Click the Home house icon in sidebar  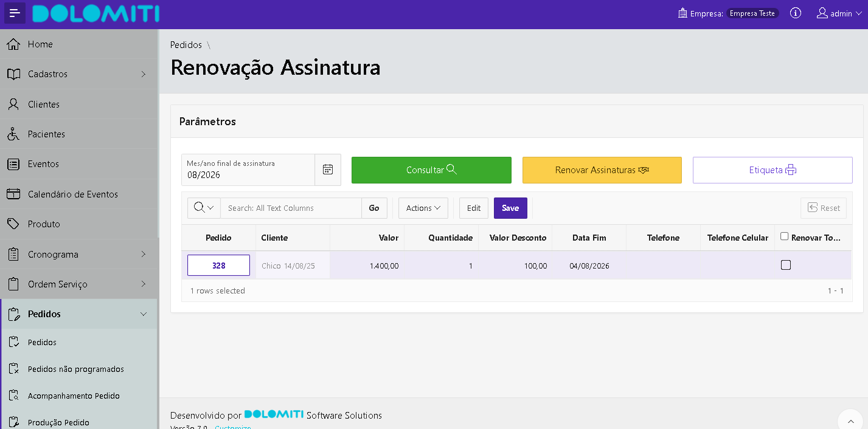13,44
